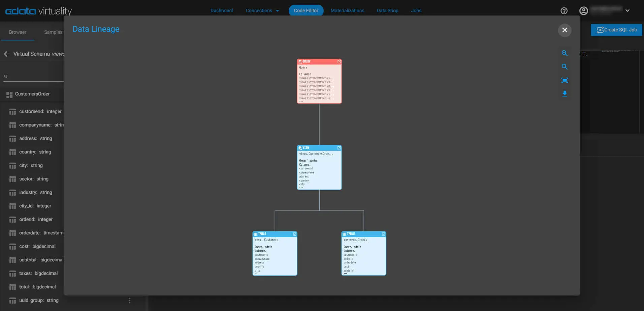Select the Samples tab
Screen dimensions: 644x311
click(x=53, y=32)
